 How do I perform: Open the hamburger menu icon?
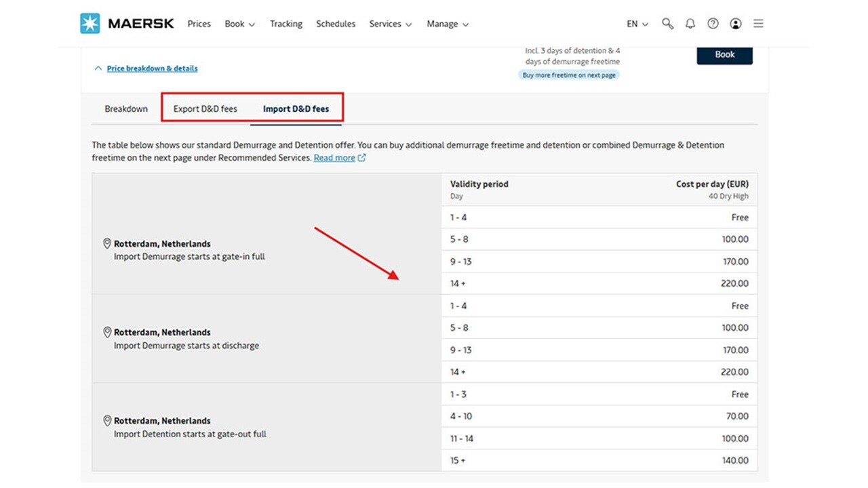[x=758, y=23]
